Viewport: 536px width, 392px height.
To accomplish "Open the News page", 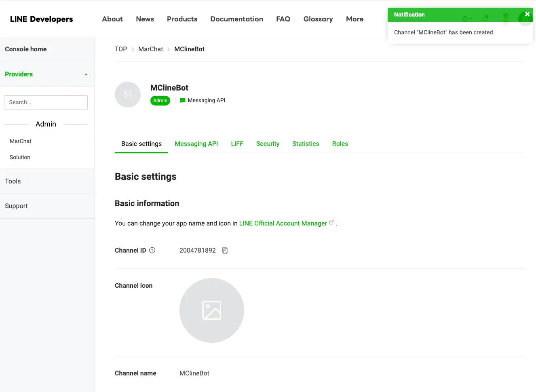I will point(145,19).
